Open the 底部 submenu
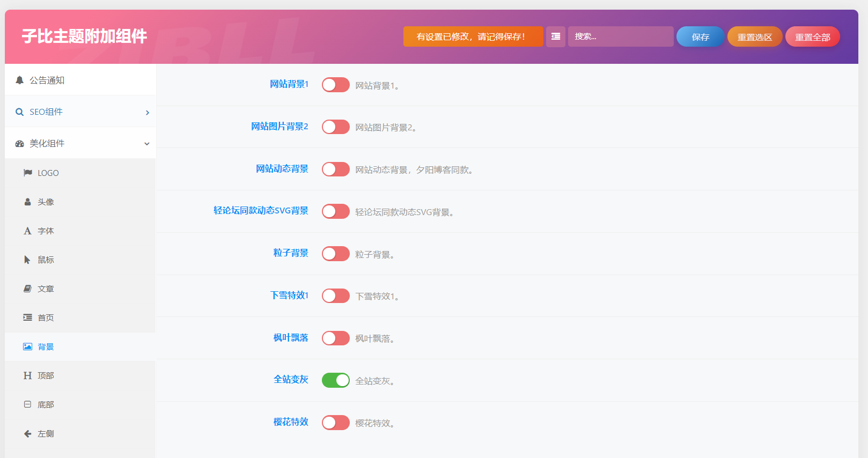868x458 pixels. coord(80,404)
